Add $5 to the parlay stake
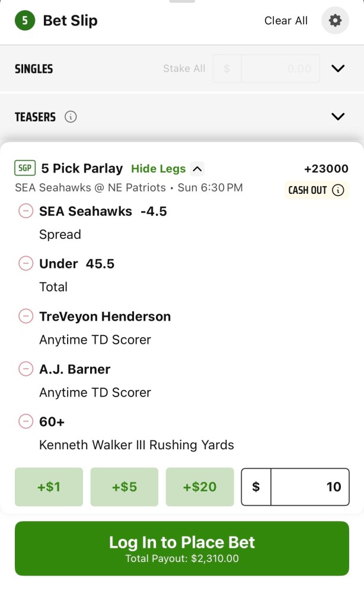 click(124, 487)
